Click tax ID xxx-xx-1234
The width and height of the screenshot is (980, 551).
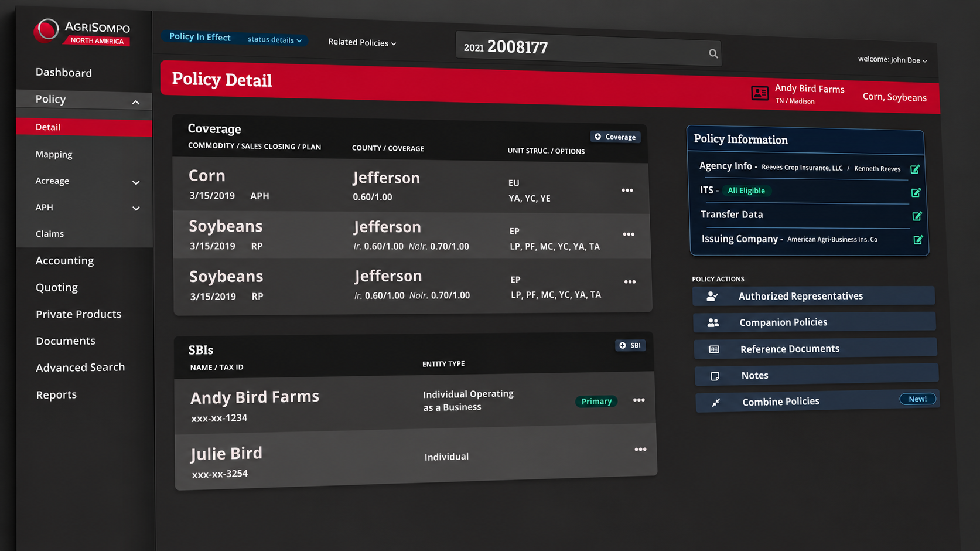point(219,418)
